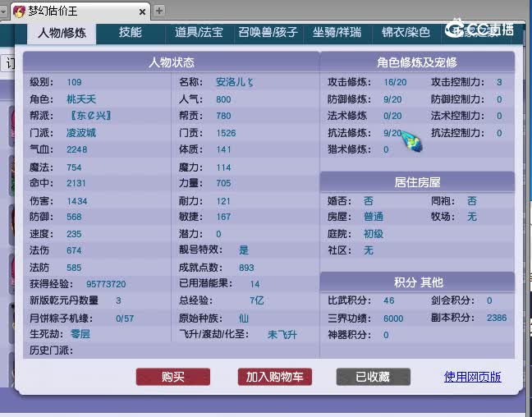Select 房屋 value 普通
532x417 pixels.
(x=374, y=217)
